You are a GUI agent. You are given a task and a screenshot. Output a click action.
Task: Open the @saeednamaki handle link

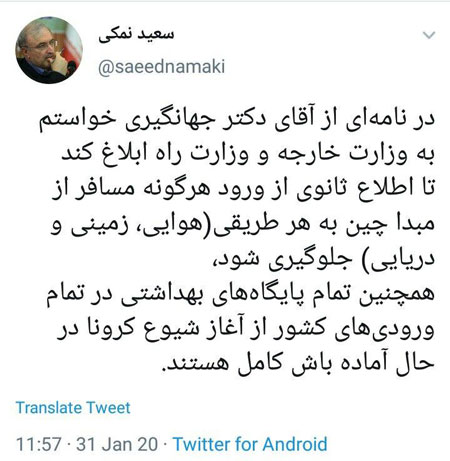point(161,66)
